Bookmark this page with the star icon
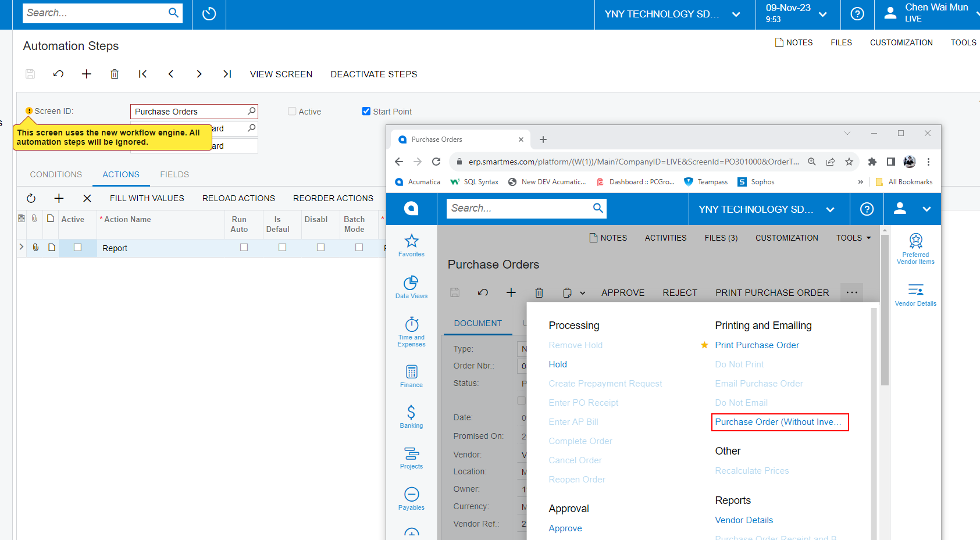The image size is (980, 540). coord(849,162)
